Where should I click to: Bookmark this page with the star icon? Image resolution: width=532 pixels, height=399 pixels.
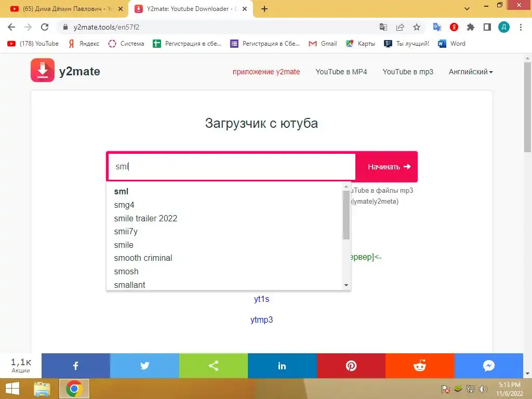pyautogui.click(x=417, y=27)
